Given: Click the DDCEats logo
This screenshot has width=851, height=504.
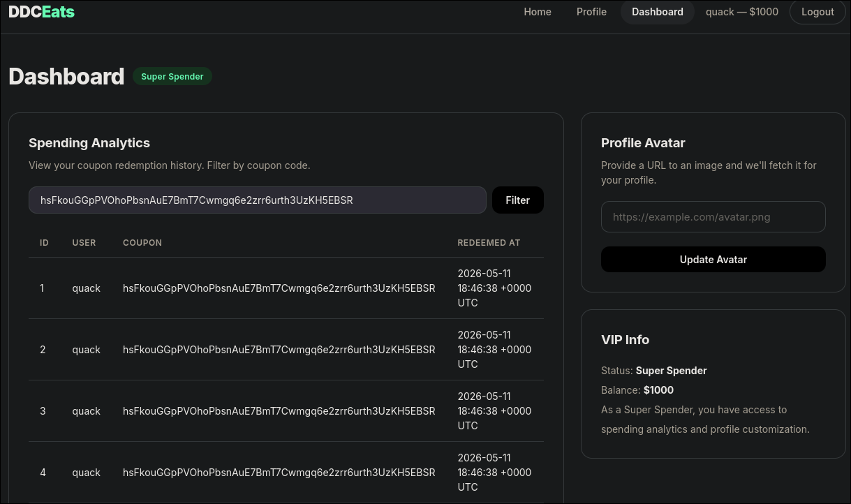Looking at the screenshot, I should pyautogui.click(x=41, y=12).
